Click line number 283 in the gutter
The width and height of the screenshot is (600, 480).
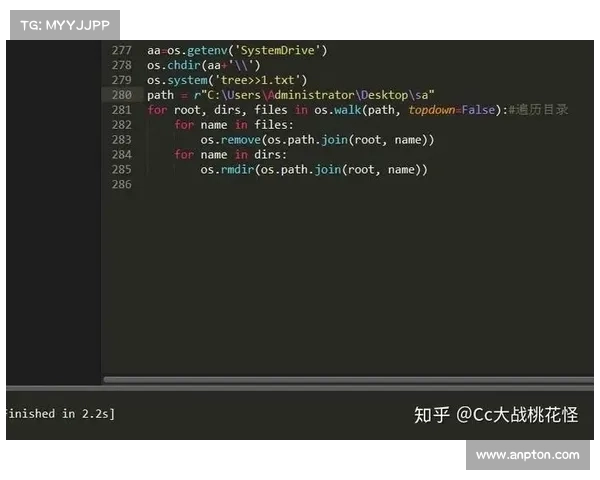pos(122,140)
